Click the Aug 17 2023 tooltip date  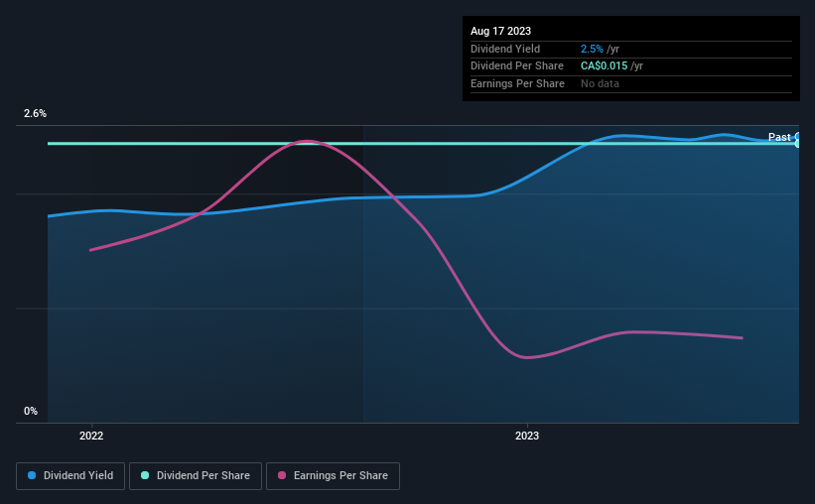point(500,31)
